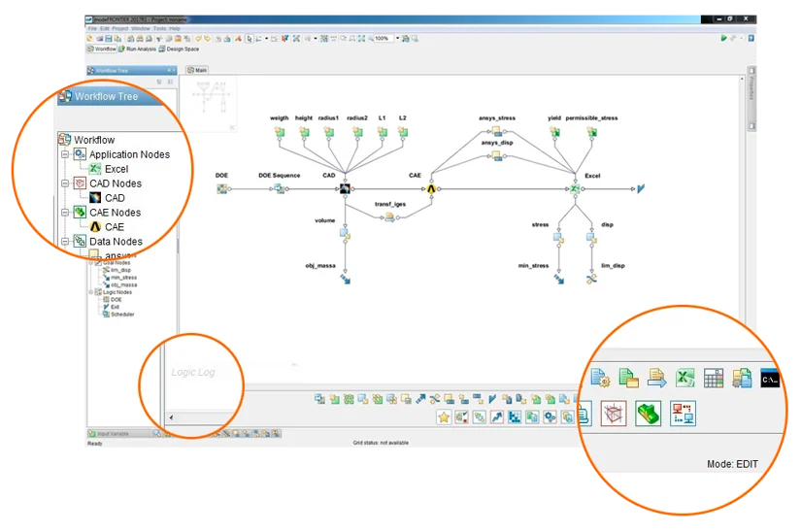The image size is (801, 532).
Task: Collapse the CAD Nodes tree branch
Action: click(65, 183)
